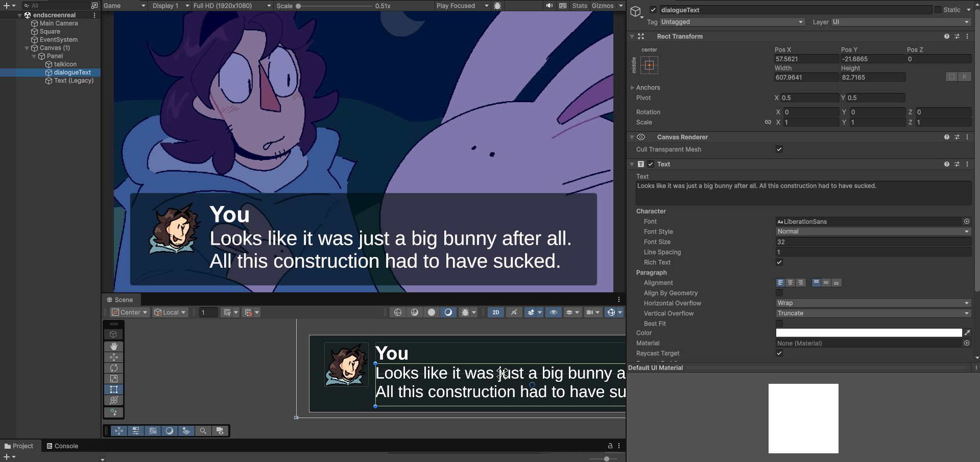Expand the Anchors section

pos(633,87)
